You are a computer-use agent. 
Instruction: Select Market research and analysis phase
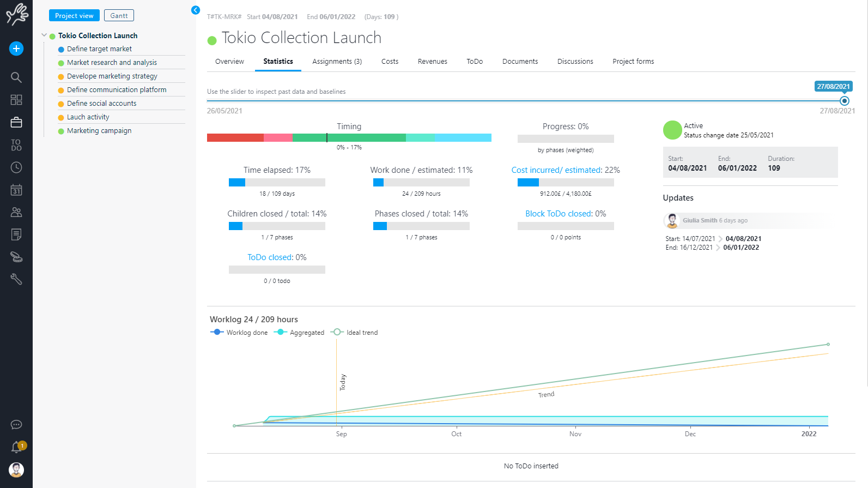point(112,63)
